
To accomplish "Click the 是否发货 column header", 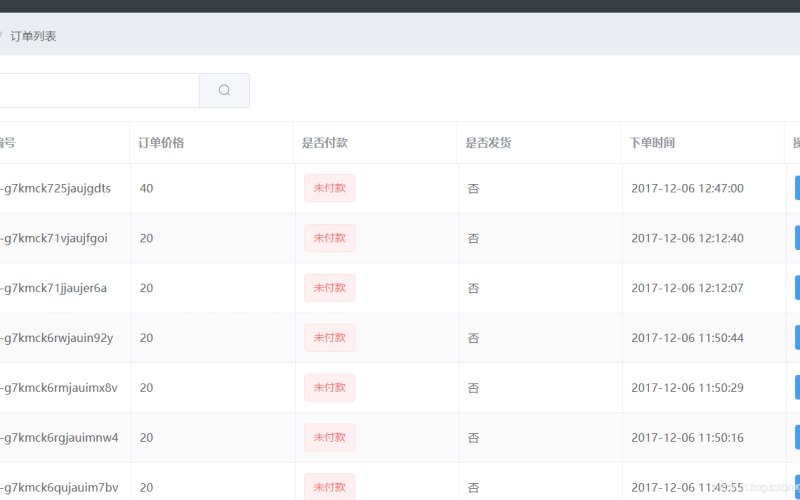I will pyautogui.click(x=488, y=143).
